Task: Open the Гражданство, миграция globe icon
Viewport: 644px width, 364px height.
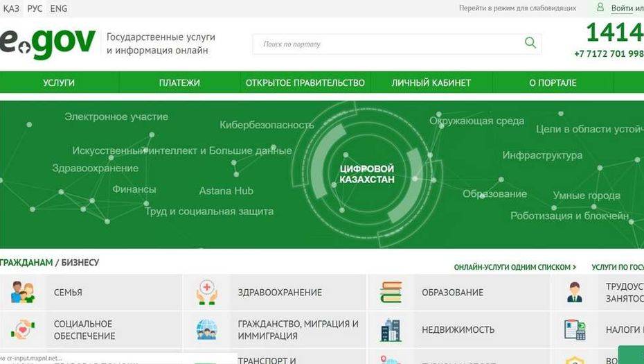Action: pos(207,329)
